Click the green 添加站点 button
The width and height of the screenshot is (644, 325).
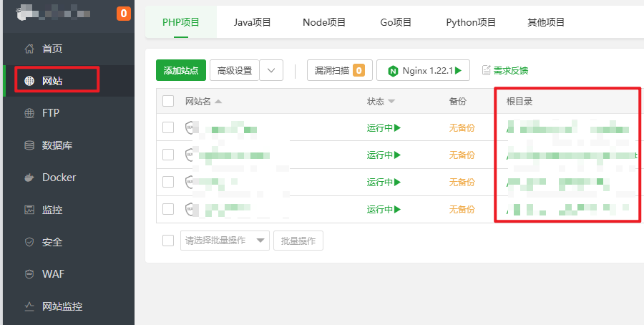pos(181,70)
